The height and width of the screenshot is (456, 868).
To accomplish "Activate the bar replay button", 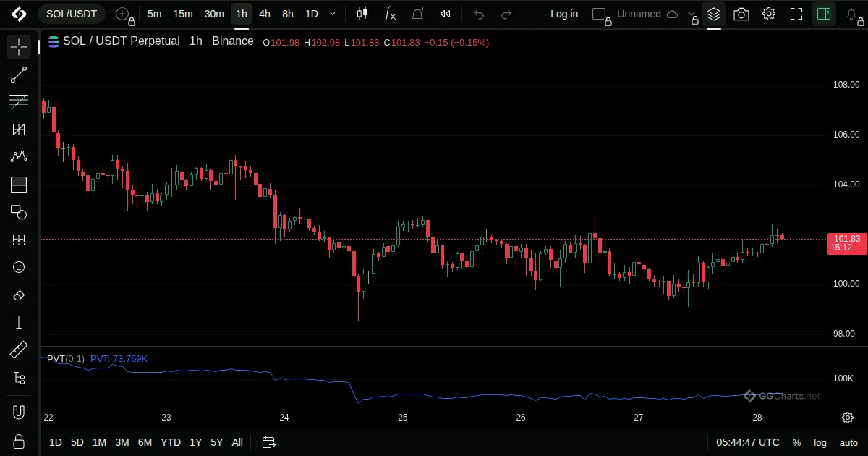I will tap(446, 14).
